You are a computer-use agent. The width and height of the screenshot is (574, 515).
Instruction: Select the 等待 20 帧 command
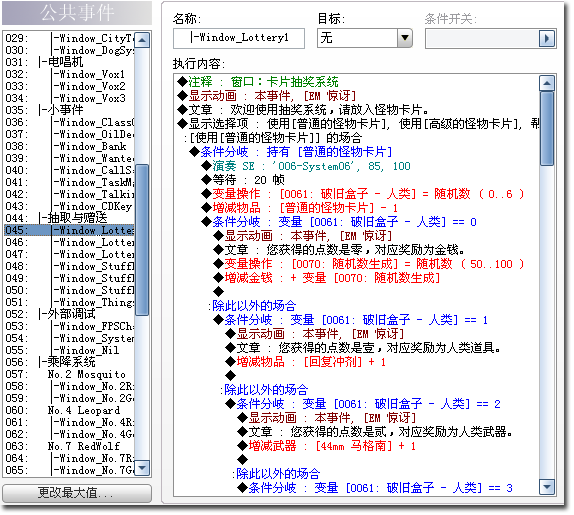coord(243,180)
